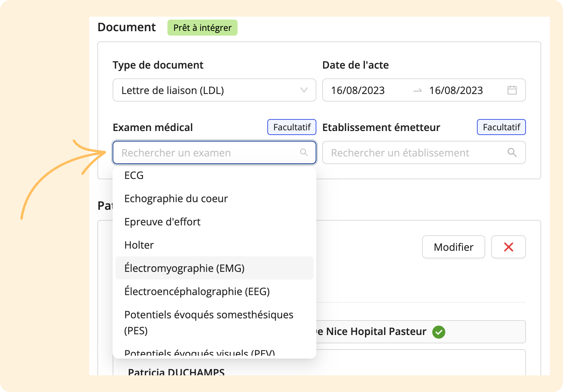This screenshot has width=563, height=392.
Task: Focus the Rechercher un examen field
Action: [214, 152]
